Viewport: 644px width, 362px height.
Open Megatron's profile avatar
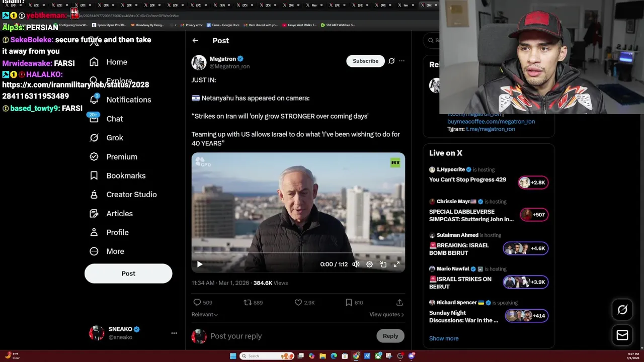(x=199, y=62)
